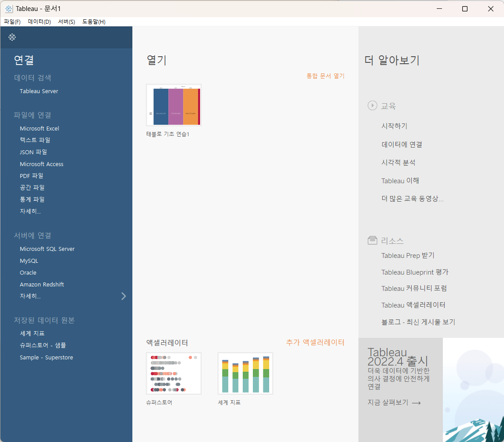Open the 태블로 기초 연습1 workbook thumbnail
Image resolution: width=504 pixels, height=442 pixels.
coord(174,105)
